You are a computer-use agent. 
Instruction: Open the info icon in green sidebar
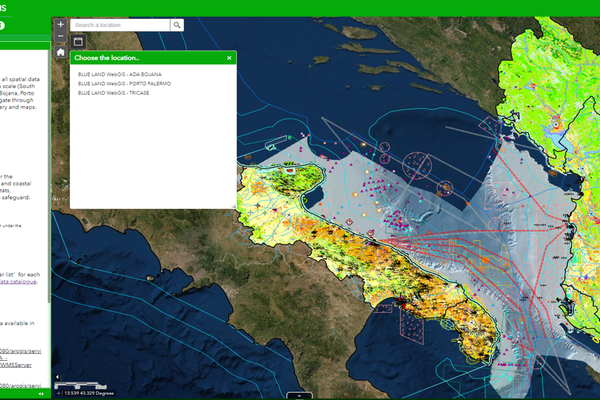[2, 26]
